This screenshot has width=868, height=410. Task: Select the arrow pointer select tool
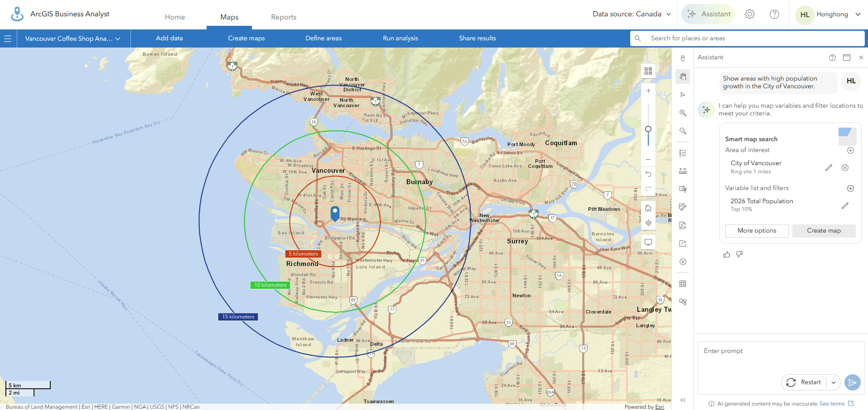683,95
